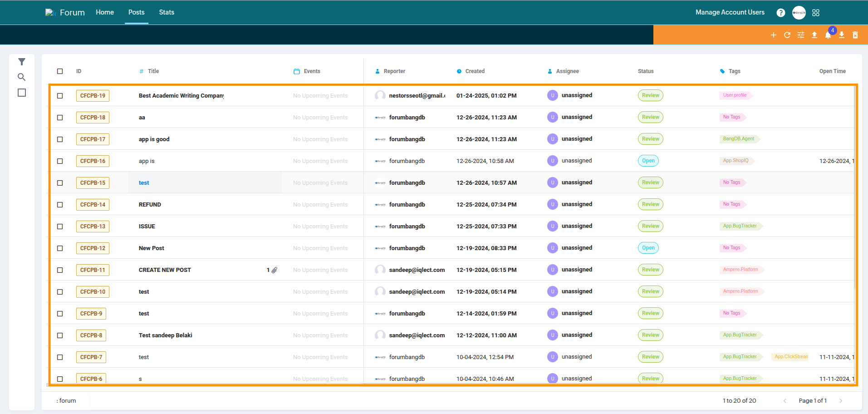Click the BangDB.Agent tag

coord(740,139)
